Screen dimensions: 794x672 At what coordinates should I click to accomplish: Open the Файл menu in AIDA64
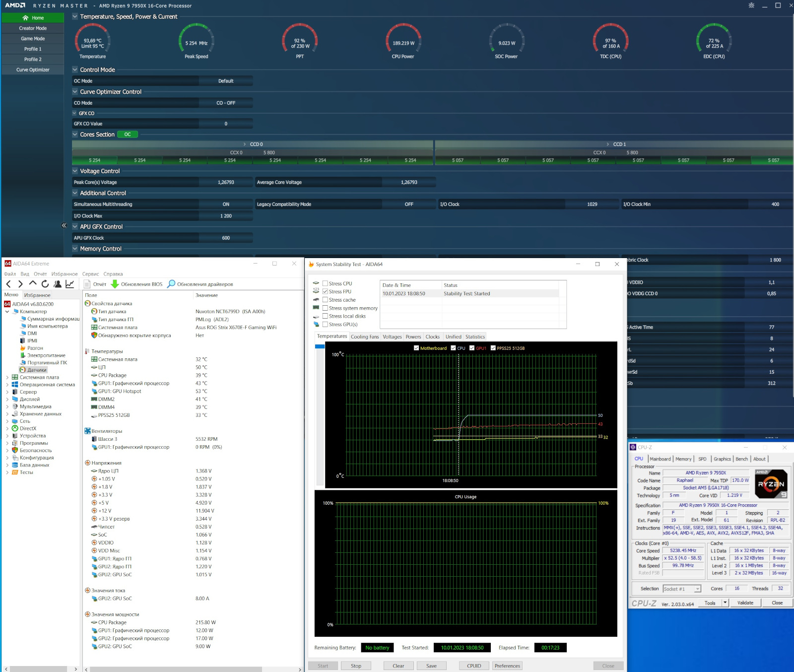point(10,274)
